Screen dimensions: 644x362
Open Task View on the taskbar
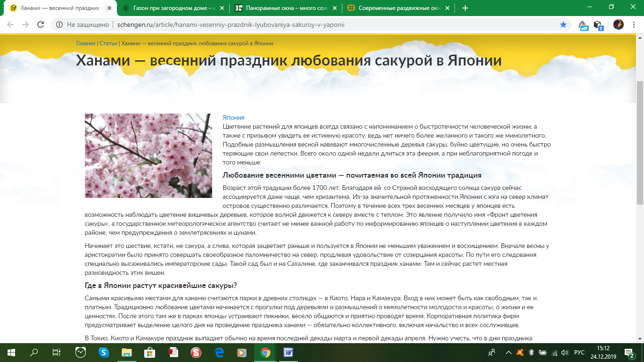click(x=57, y=352)
